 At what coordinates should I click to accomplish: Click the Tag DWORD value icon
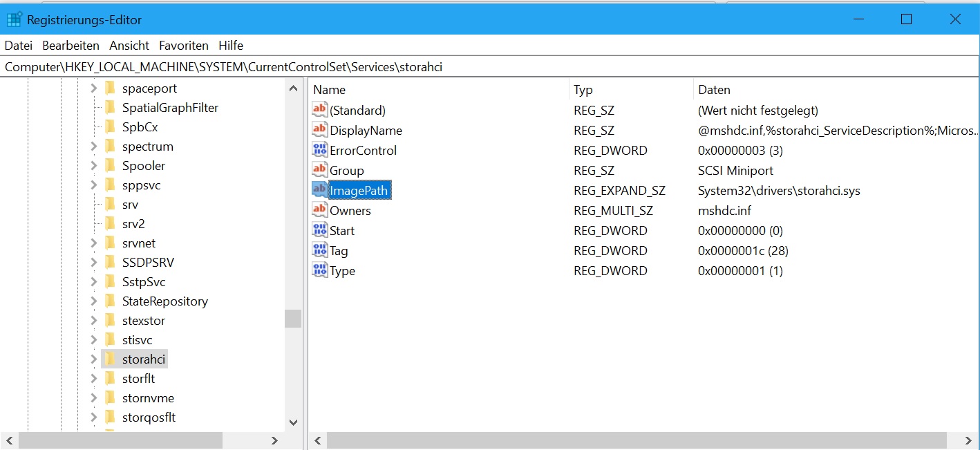[x=319, y=250]
